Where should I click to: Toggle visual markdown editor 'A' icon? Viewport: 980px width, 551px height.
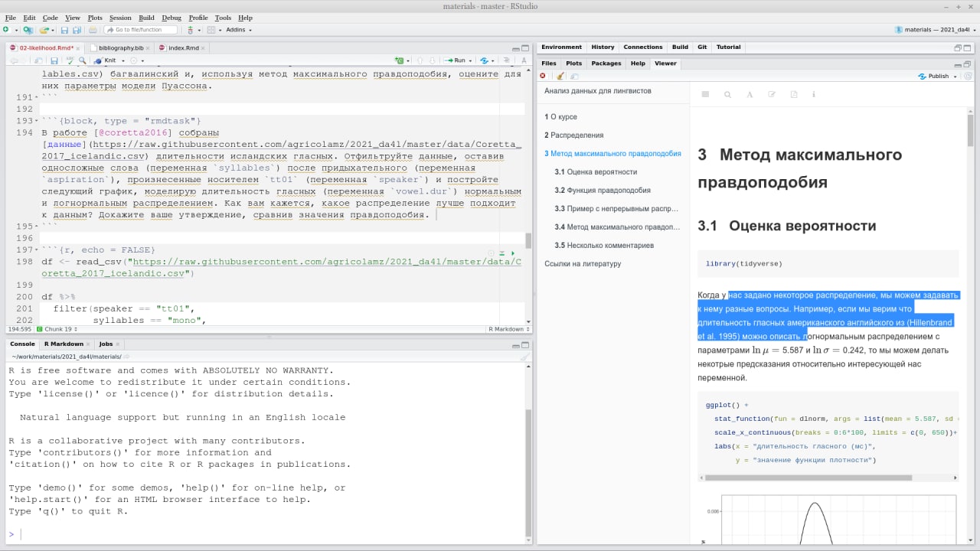524,60
